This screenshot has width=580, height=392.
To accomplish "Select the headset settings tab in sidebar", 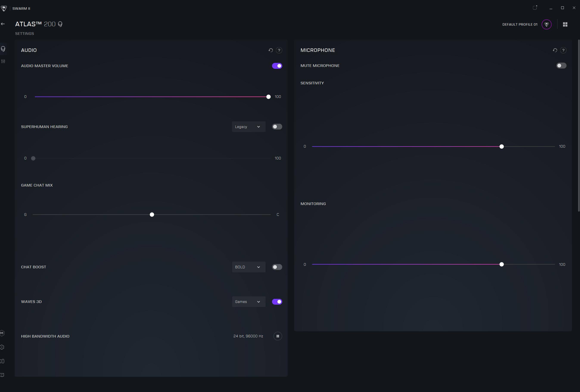I will coord(3,49).
